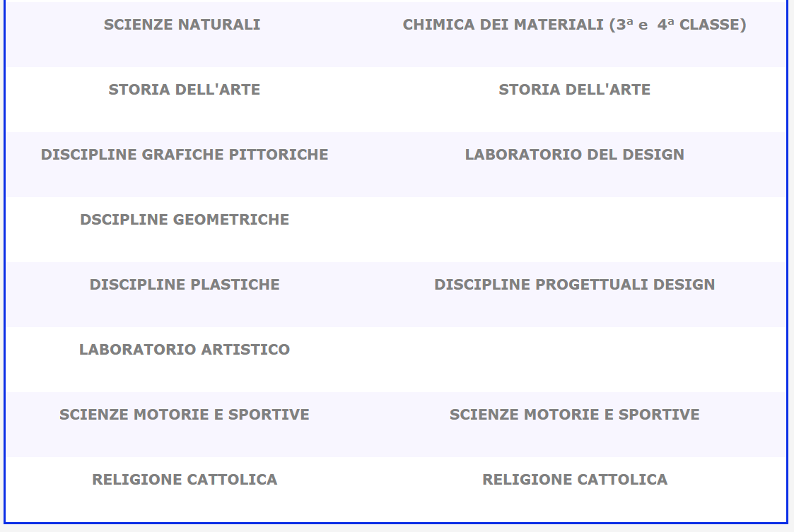This screenshot has height=532, width=794.
Task: Click DISCIPLINE GRAFICHE PITTORICHE text
Action: [185, 155]
